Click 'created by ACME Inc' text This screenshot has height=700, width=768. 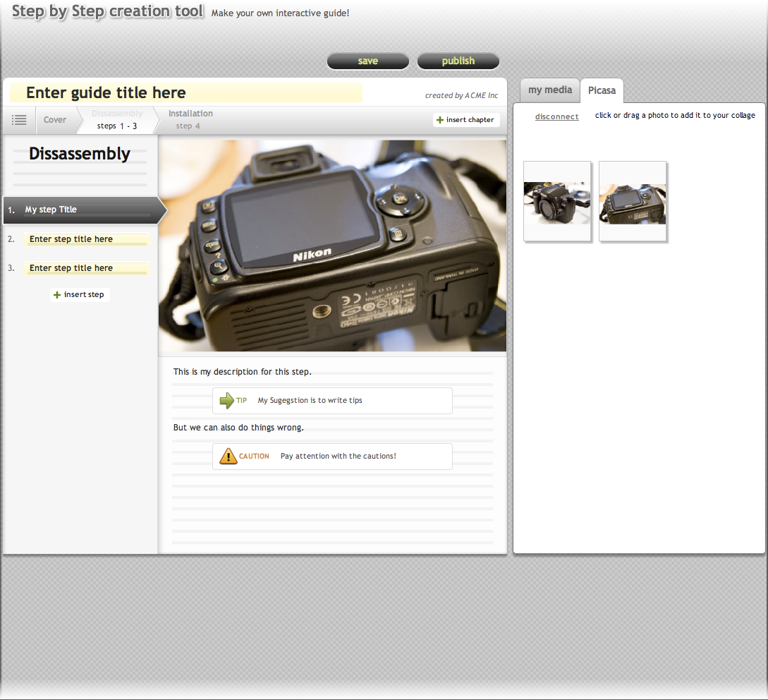pyautogui.click(x=461, y=95)
